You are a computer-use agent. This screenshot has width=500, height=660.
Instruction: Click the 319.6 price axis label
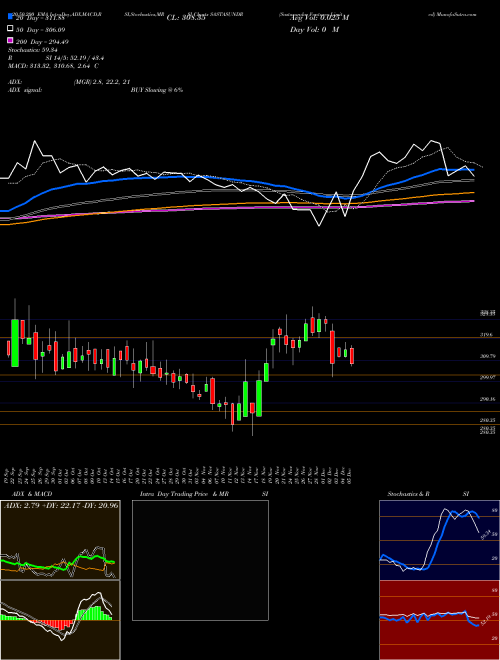pos(486,335)
